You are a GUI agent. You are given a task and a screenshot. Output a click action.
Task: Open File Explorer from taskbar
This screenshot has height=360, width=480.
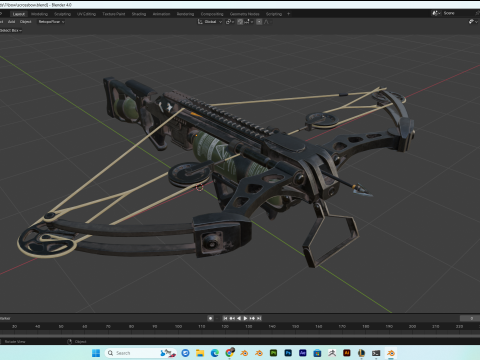point(200,353)
